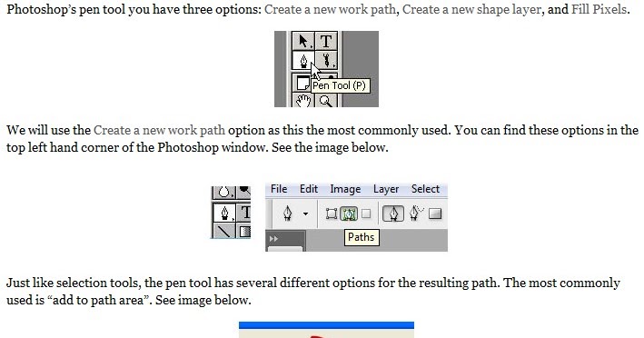The image size is (644, 338).
Task: Enable the Shape layers mode button
Action: (331, 214)
